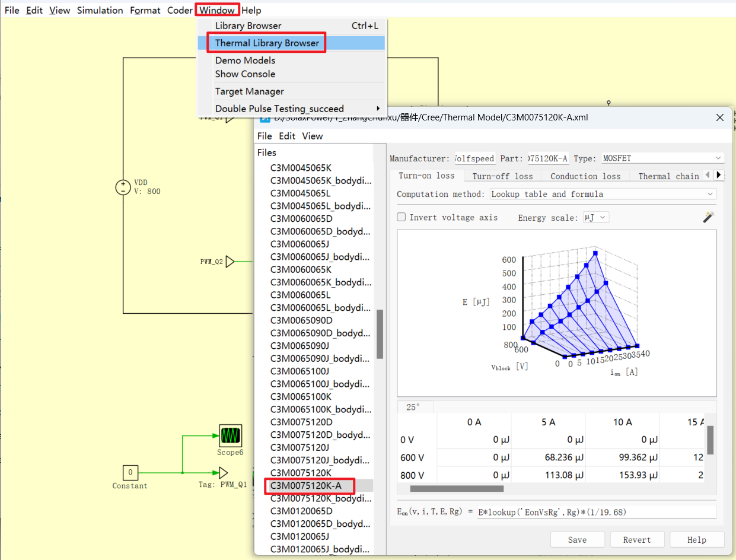Open the Type MOSFET dropdown
This screenshot has height=560, width=736.
pyautogui.click(x=662, y=158)
